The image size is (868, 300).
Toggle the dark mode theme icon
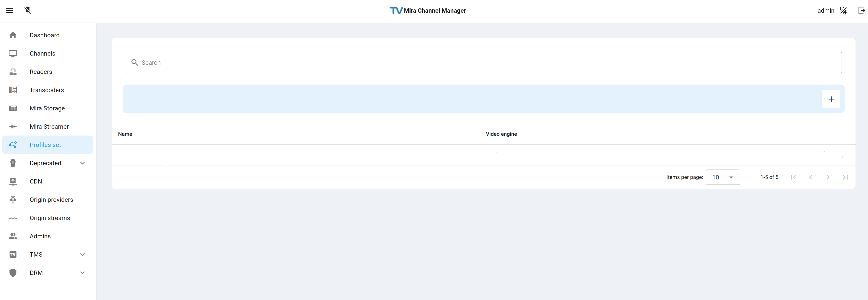(843, 10)
